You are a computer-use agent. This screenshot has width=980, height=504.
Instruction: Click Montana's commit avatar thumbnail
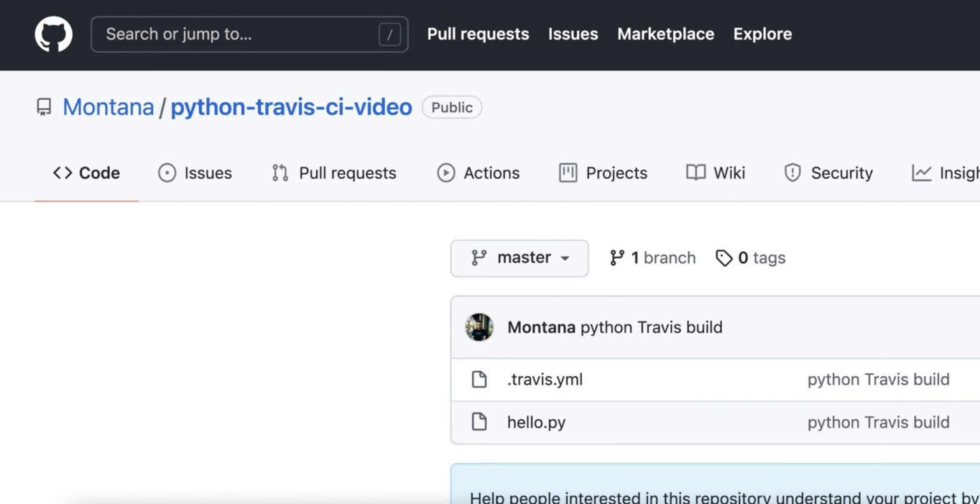tap(479, 327)
